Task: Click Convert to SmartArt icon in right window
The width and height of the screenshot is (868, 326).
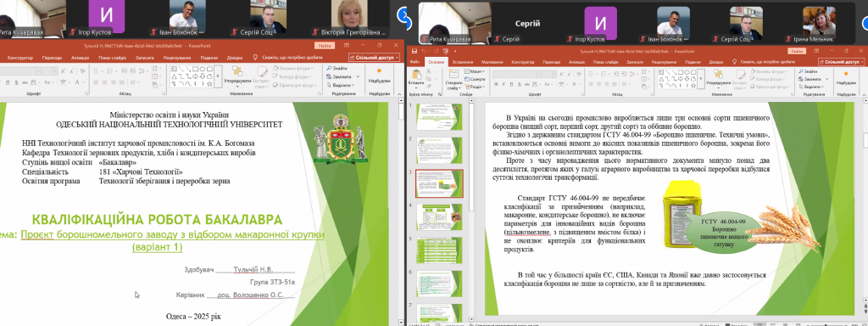Action: tap(644, 87)
